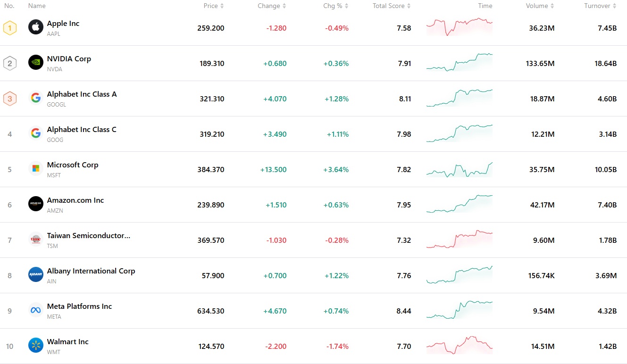Click the Amazon.com Inc logo icon
The width and height of the screenshot is (627, 364).
pyautogui.click(x=36, y=204)
